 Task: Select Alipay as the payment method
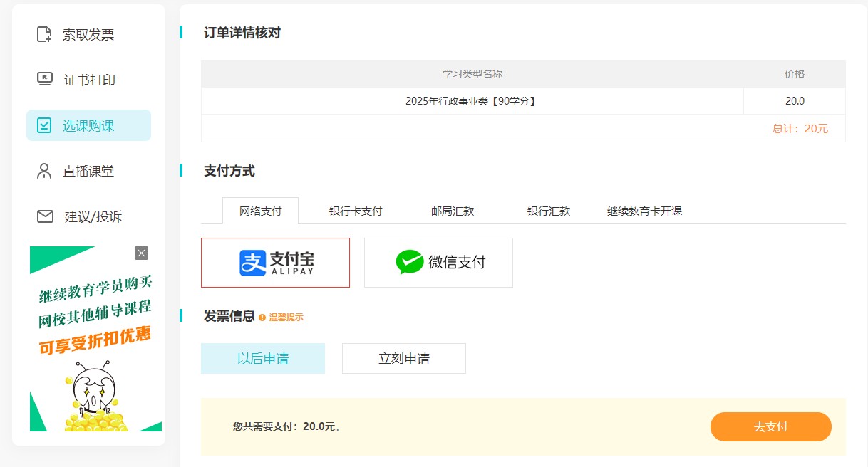click(x=275, y=263)
